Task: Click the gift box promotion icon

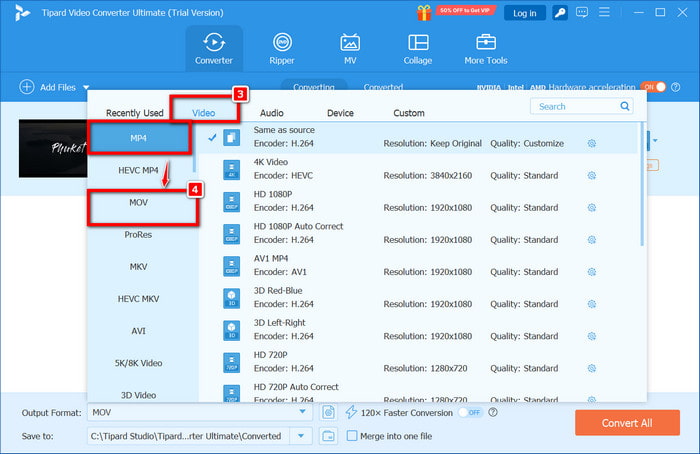Action: point(424,12)
